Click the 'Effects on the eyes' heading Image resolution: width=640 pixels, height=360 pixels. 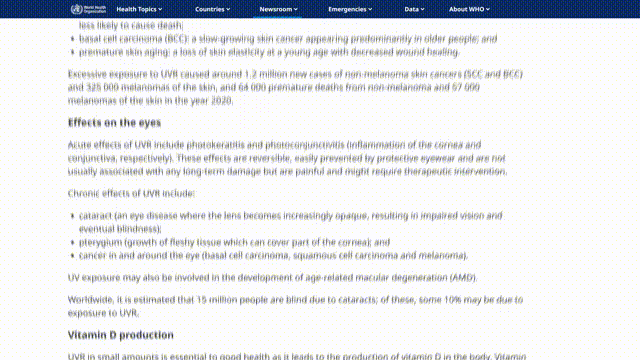pos(114,123)
